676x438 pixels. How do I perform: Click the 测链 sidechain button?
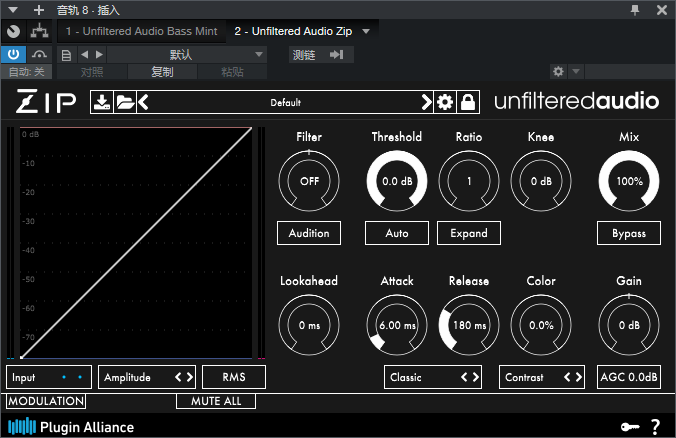tap(304, 55)
